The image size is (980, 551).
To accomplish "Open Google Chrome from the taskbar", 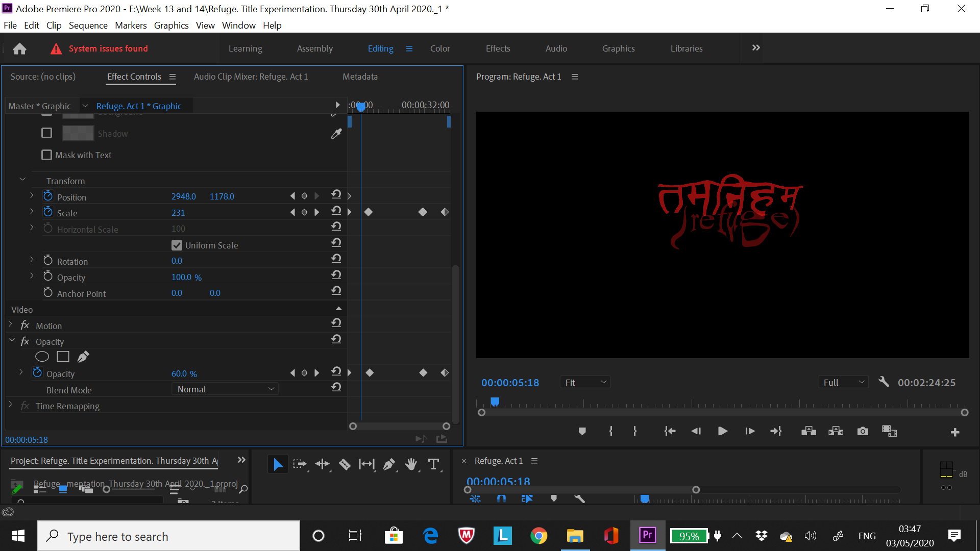I will point(538,536).
